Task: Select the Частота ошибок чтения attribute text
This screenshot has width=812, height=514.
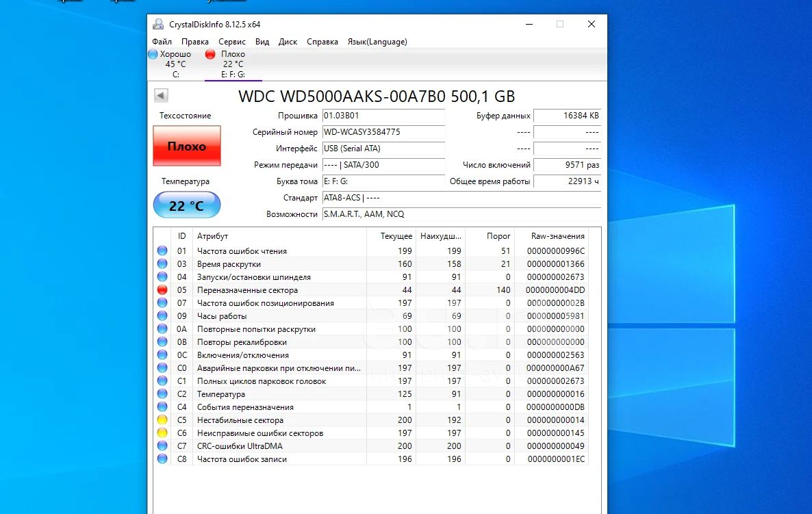Action: pos(242,251)
